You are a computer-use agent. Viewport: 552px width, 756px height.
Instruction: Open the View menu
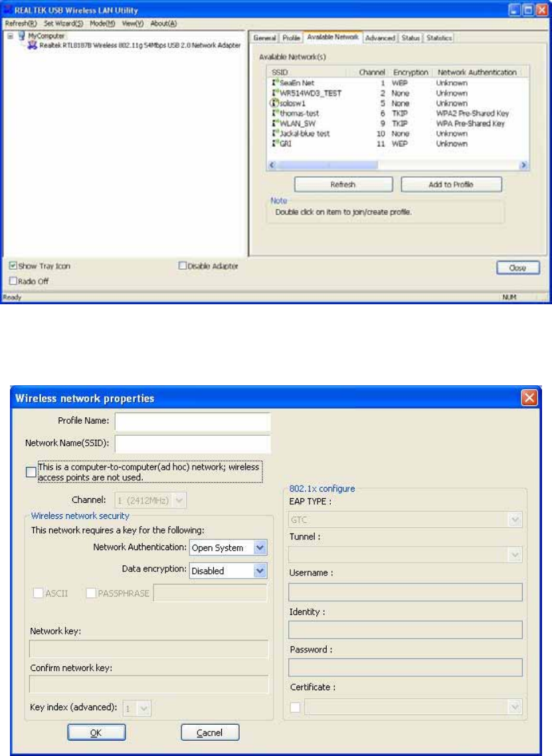pos(133,23)
